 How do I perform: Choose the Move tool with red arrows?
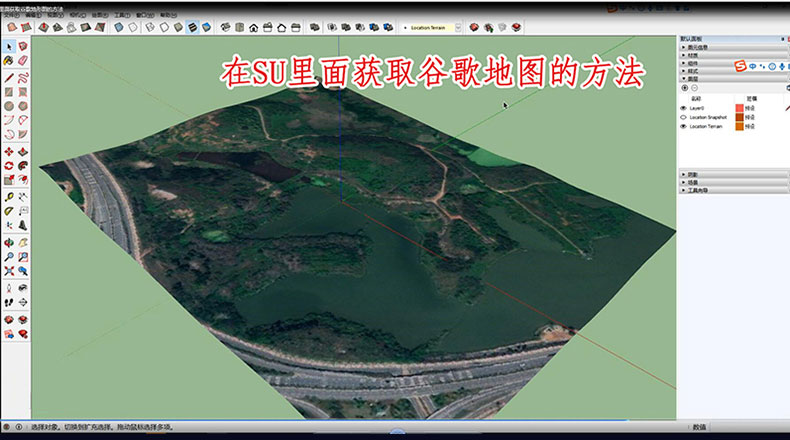click(9, 151)
